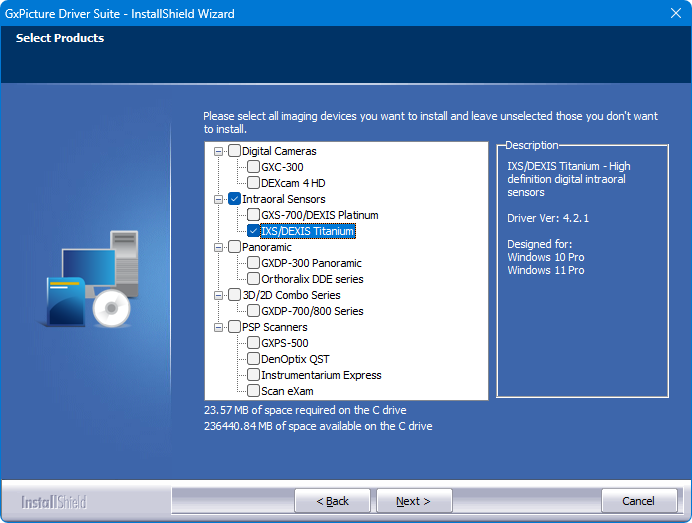The image size is (692, 523).
Task: Collapse the Panoramic tree node
Action: click(x=219, y=247)
